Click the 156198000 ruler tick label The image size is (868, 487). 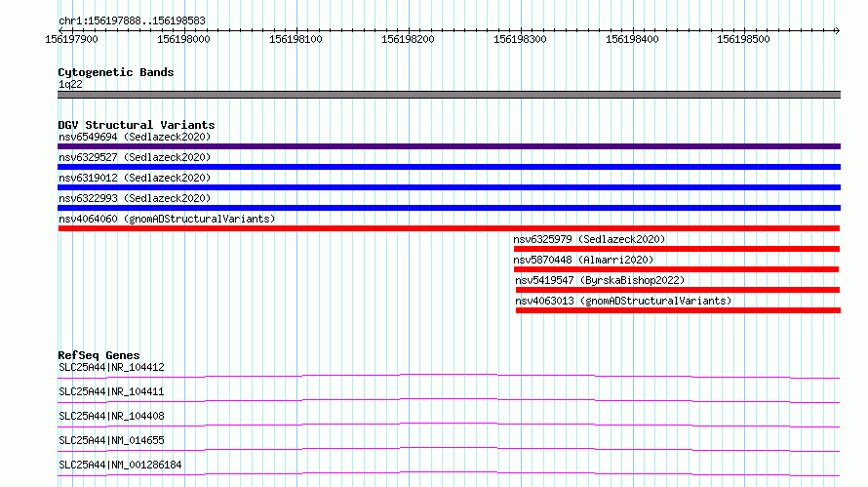pyautogui.click(x=183, y=39)
